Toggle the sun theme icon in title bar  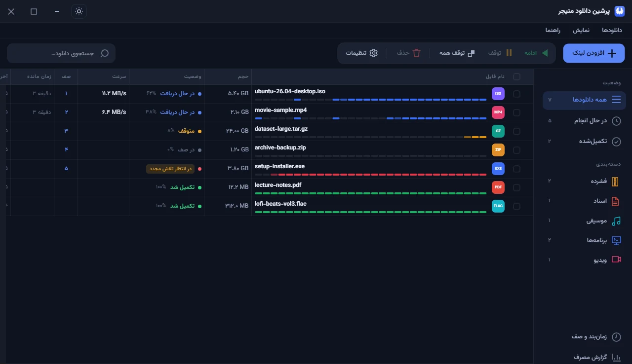click(x=79, y=11)
